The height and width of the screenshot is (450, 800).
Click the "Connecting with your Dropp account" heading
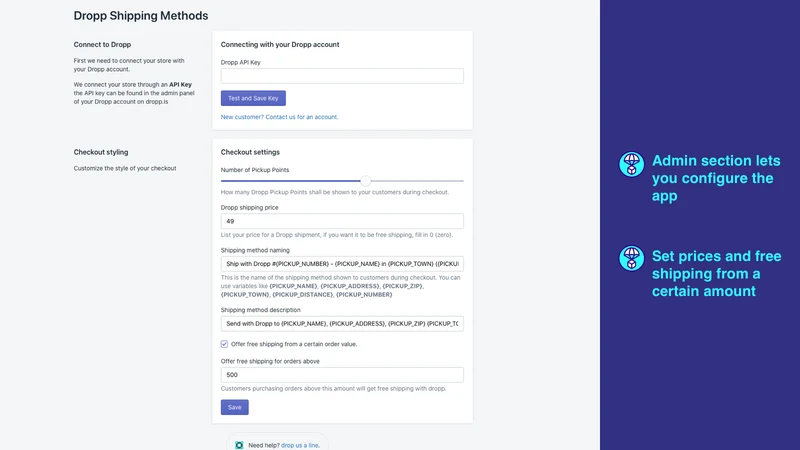point(280,44)
